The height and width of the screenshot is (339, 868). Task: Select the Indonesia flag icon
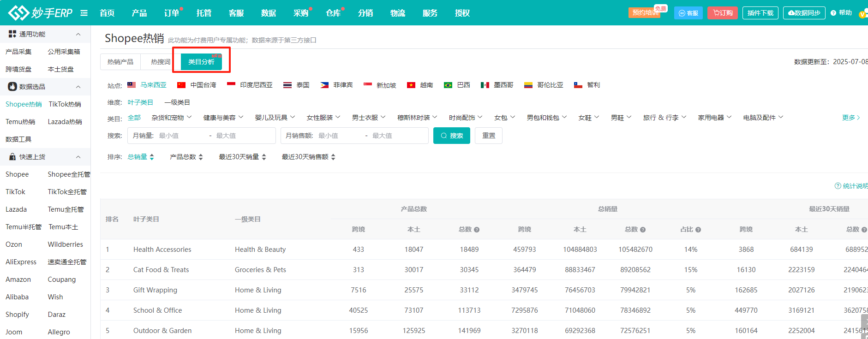(x=231, y=85)
